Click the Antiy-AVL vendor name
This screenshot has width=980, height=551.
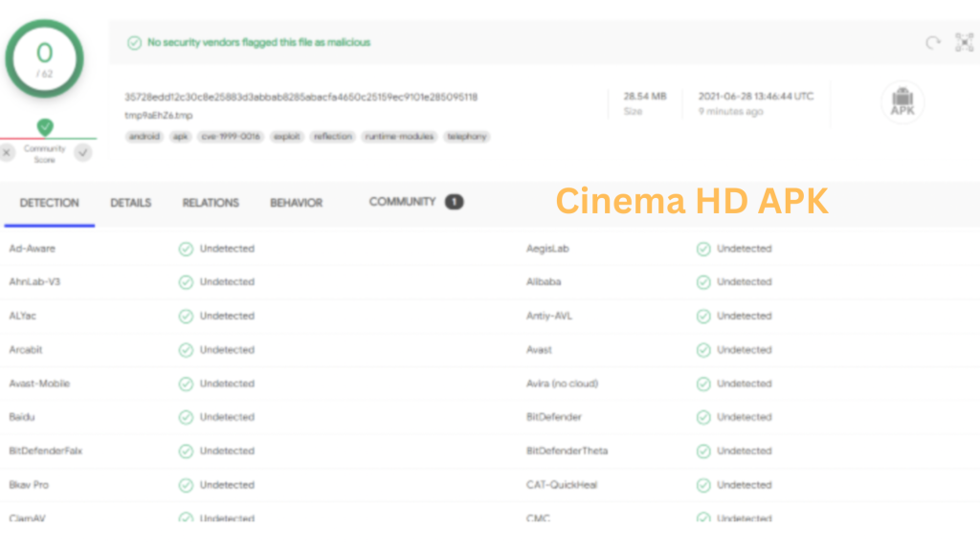click(x=548, y=316)
